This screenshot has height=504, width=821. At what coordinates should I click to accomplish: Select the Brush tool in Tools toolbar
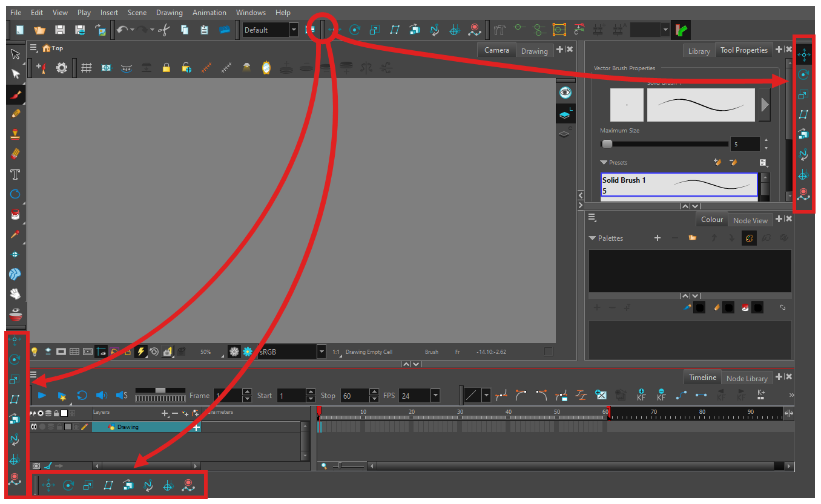coord(16,94)
